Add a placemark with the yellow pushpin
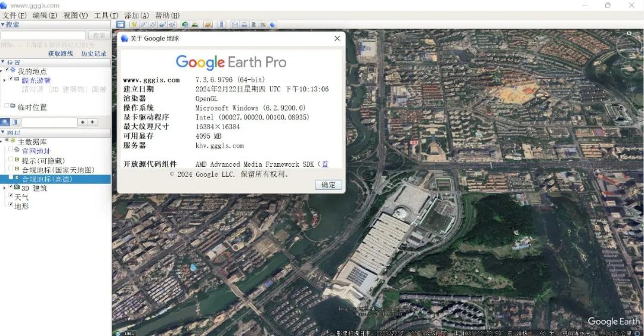This screenshot has height=336, width=644. click(134, 24)
